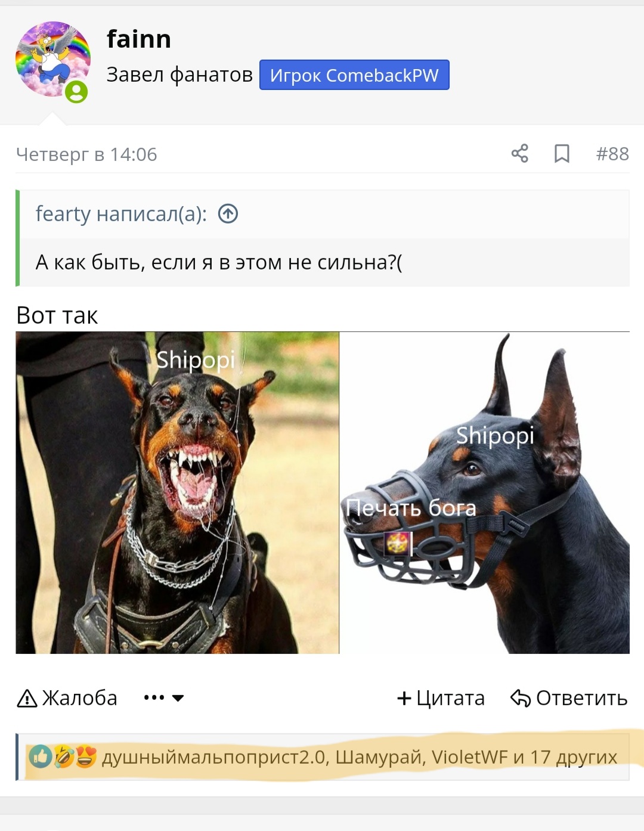Click the Четверг в 14:06 timestamp
This screenshot has width=644, height=831.
[86, 154]
